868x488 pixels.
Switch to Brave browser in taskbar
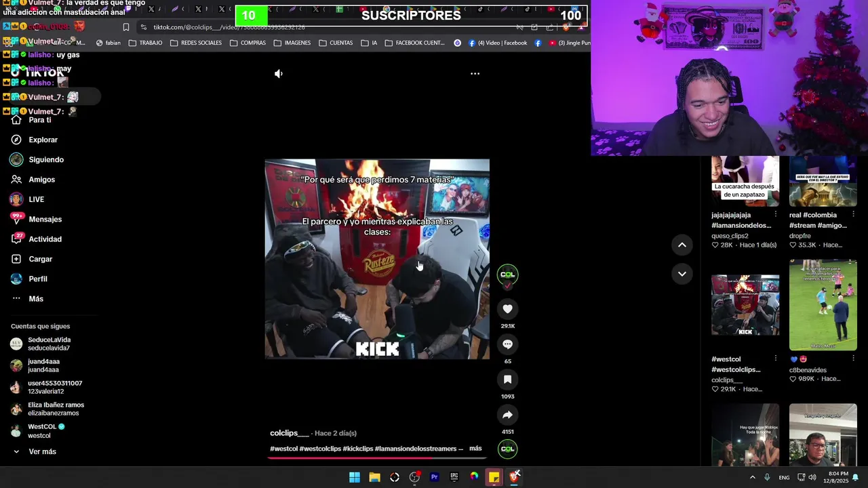(x=514, y=477)
